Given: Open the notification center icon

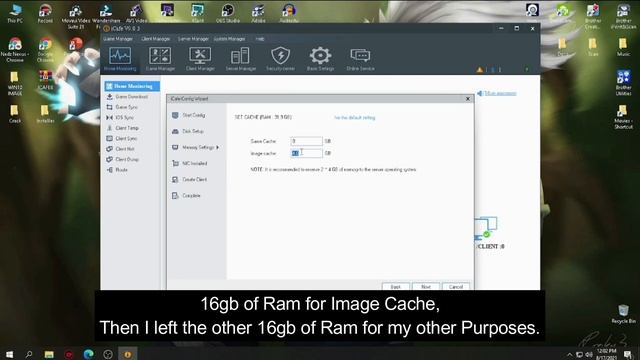Looking at the screenshot, I should click(x=628, y=354).
